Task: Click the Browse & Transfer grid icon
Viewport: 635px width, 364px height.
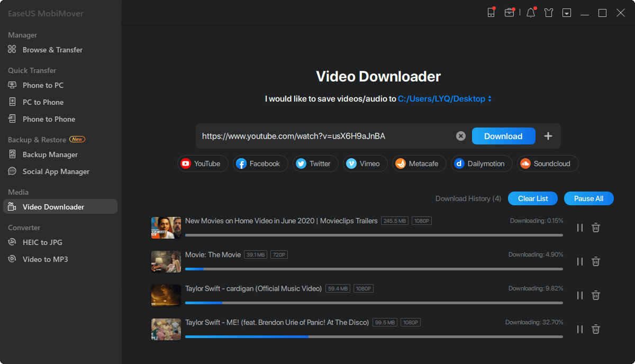Action: tap(12, 50)
